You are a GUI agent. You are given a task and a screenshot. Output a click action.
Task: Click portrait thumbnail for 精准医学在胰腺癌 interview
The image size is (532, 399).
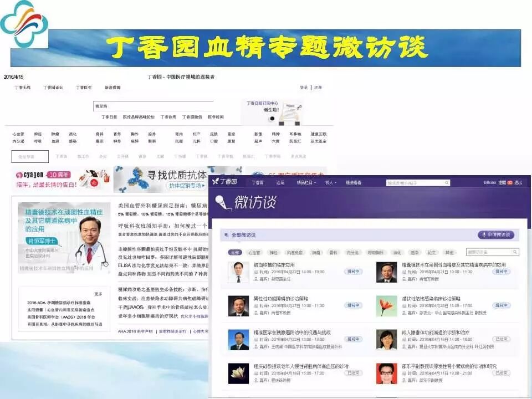click(x=238, y=340)
